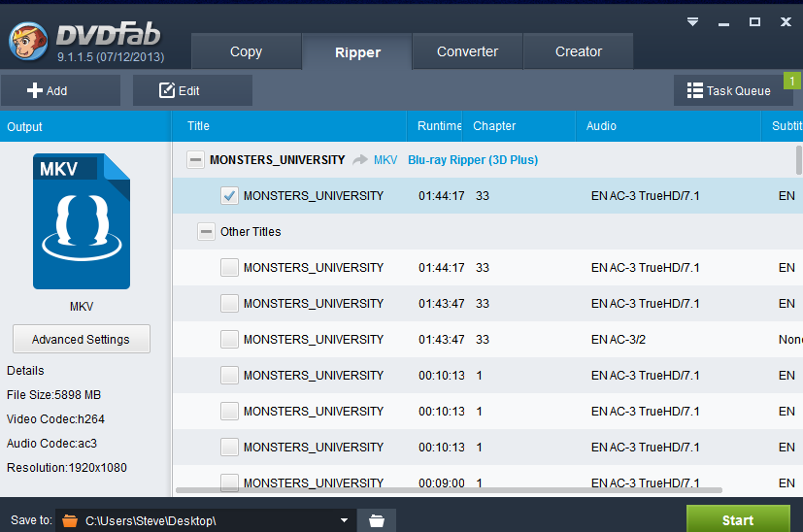This screenshot has width=803, height=532.
Task: Switch to the Converter tab
Action: pos(467,51)
